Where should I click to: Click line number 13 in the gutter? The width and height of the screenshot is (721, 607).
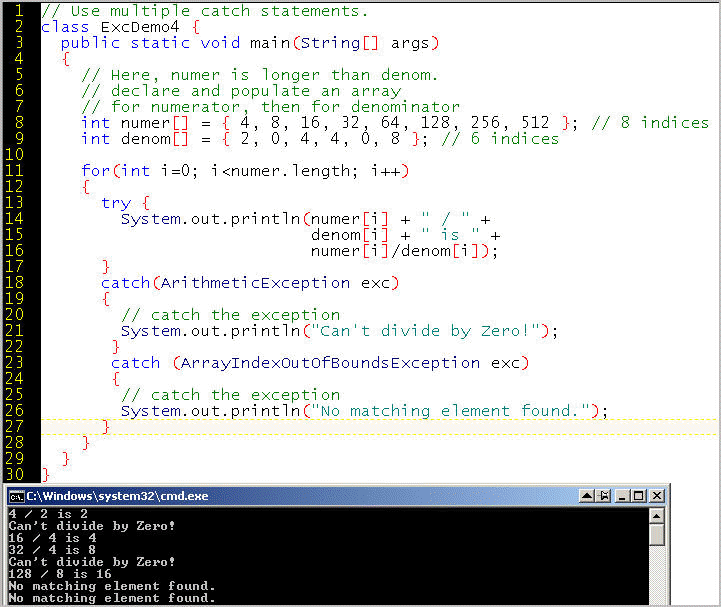(x=14, y=202)
